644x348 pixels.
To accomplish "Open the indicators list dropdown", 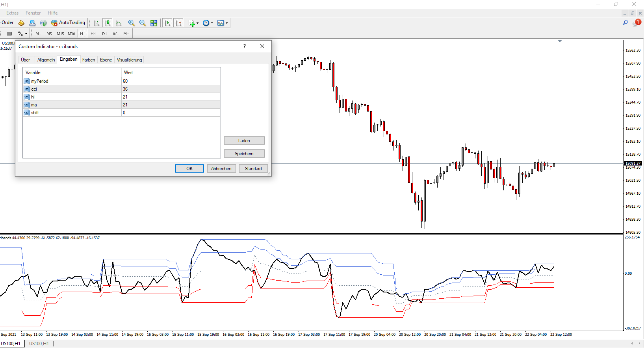I will point(193,23).
